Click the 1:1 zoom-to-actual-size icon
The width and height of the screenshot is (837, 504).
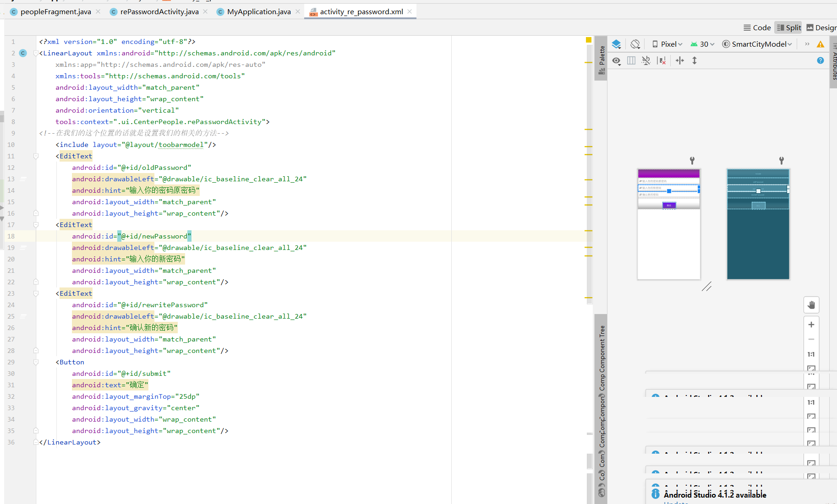click(811, 354)
